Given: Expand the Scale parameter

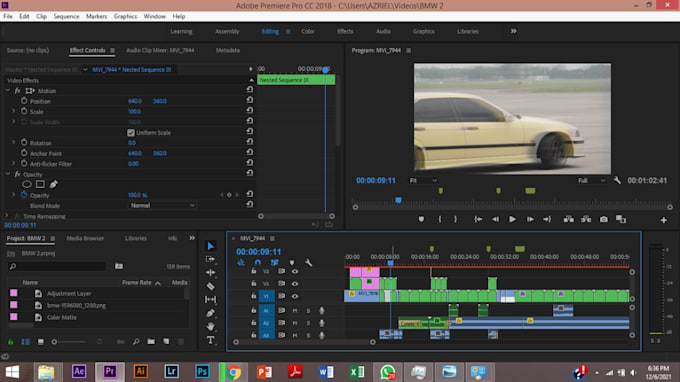Looking at the screenshot, I should tap(13, 111).
